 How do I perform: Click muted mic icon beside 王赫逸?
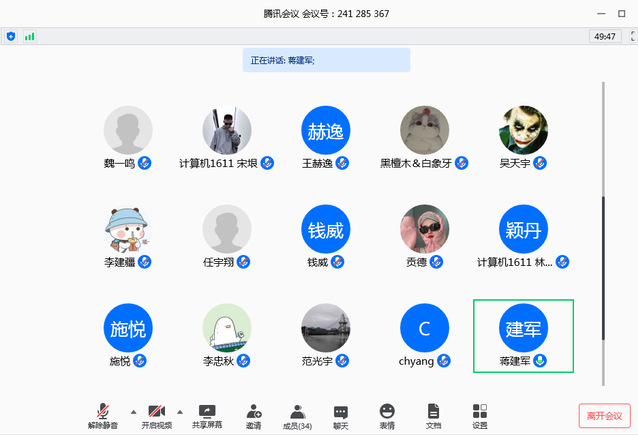[x=342, y=163]
